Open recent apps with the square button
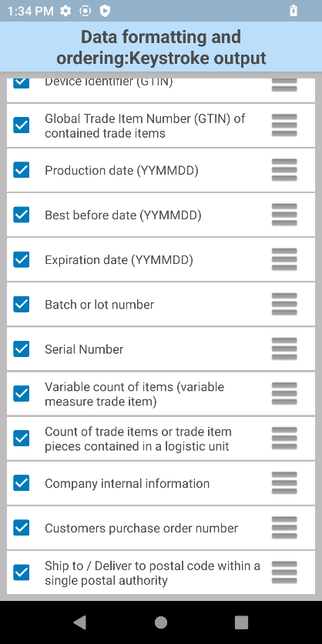 click(241, 622)
